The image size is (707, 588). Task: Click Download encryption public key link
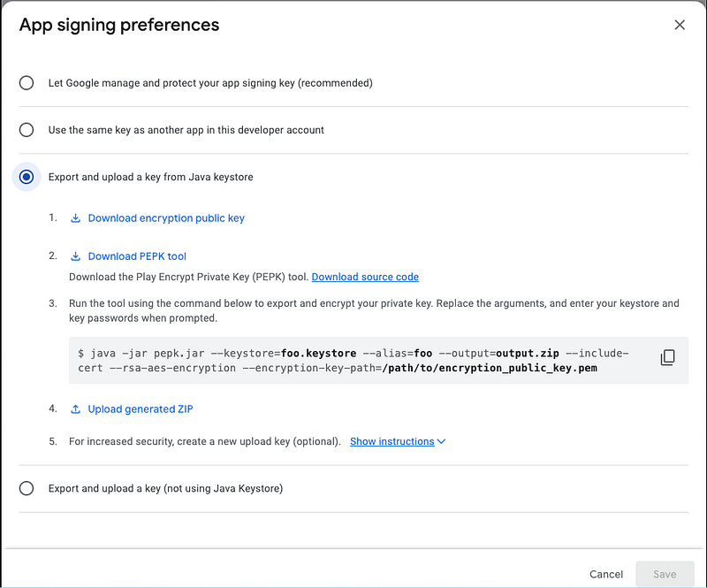[166, 218]
